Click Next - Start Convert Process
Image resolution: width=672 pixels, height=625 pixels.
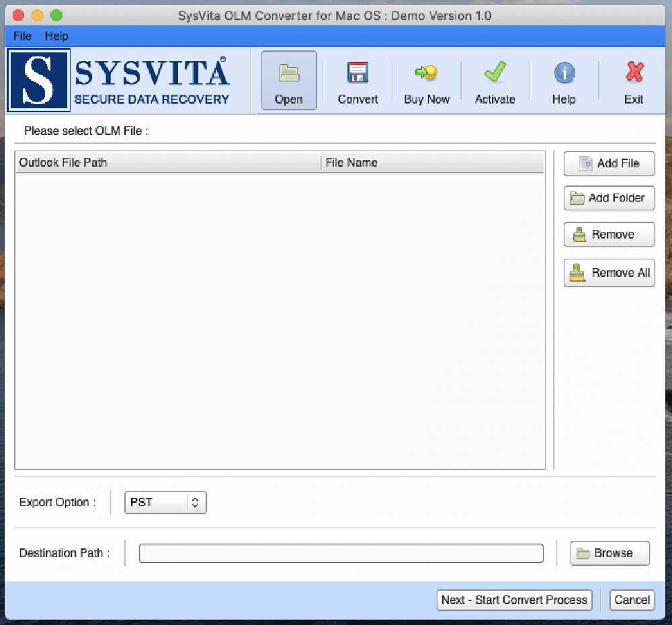(514, 599)
